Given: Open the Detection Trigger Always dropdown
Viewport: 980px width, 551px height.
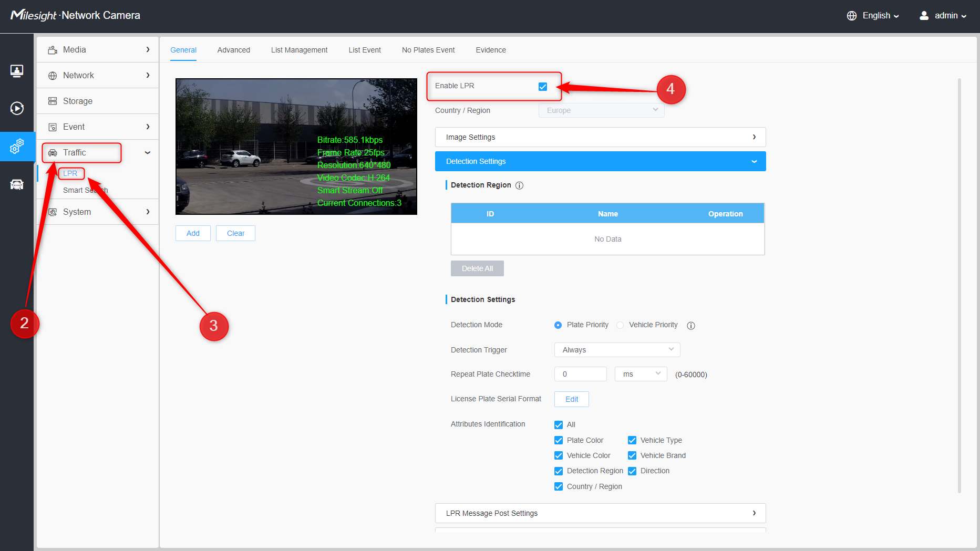Looking at the screenshot, I should 617,350.
